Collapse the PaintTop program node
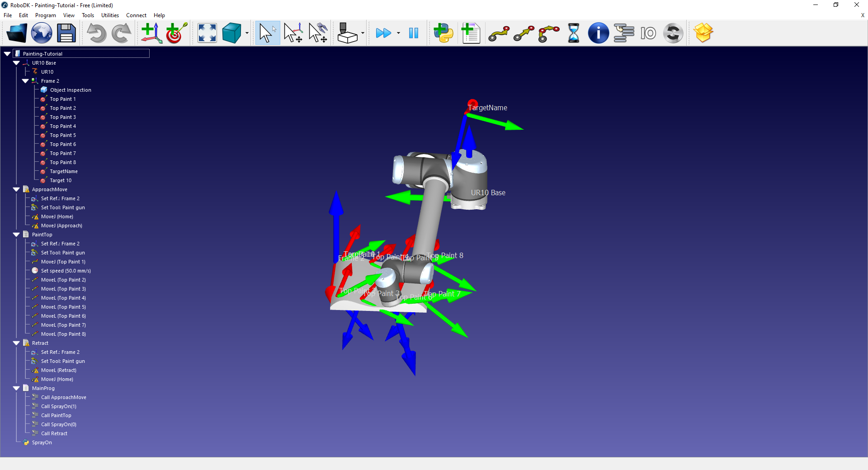Viewport: 868px width, 470px height. pyautogui.click(x=16, y=235)
